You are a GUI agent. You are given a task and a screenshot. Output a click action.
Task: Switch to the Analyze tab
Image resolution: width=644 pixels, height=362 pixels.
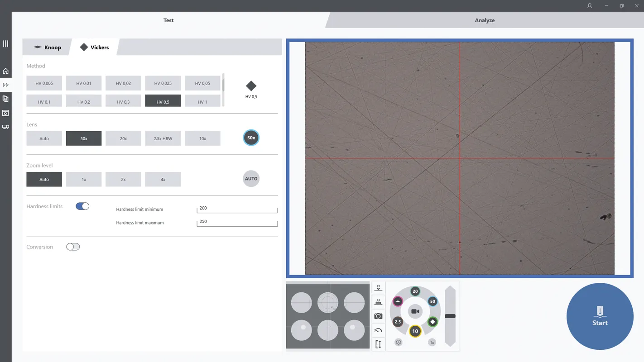coord(485,20)
